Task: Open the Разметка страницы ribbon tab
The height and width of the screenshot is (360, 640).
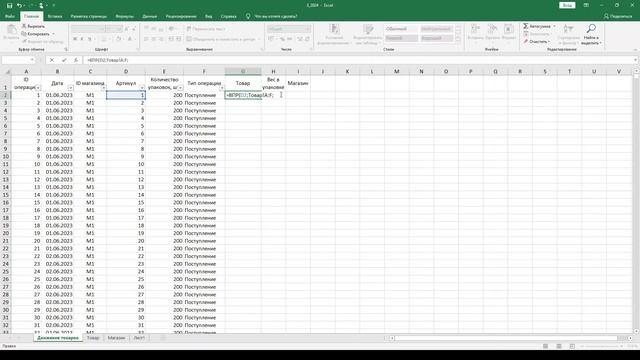Action: [89, 16]
